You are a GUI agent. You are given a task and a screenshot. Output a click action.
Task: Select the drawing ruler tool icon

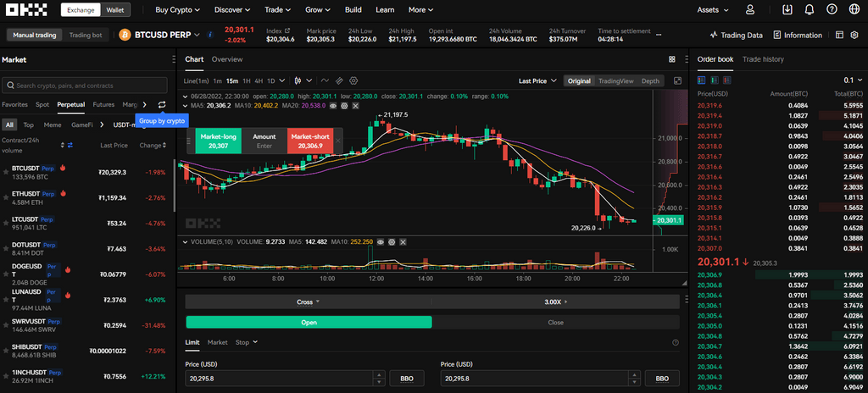click(339, 80)
